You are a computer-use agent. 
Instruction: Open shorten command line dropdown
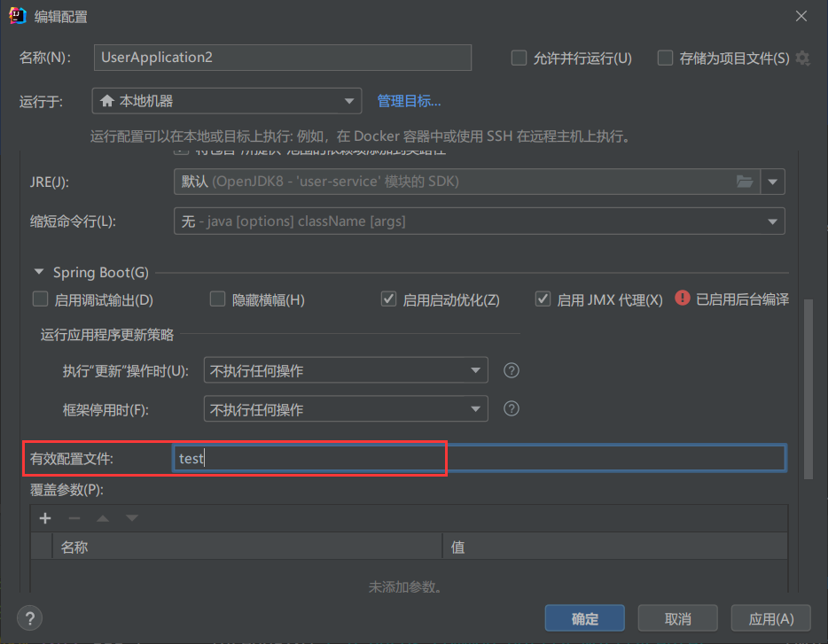pos(479,221)
